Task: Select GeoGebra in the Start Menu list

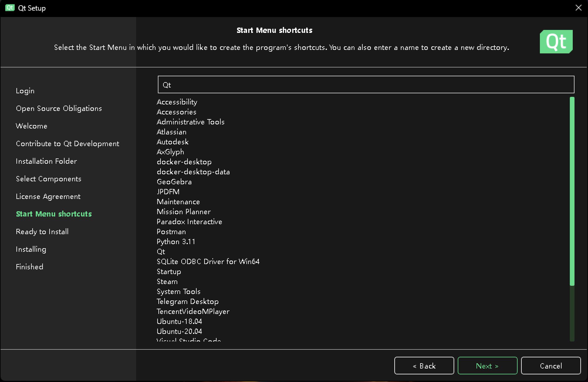Action: tap(174, 182)
